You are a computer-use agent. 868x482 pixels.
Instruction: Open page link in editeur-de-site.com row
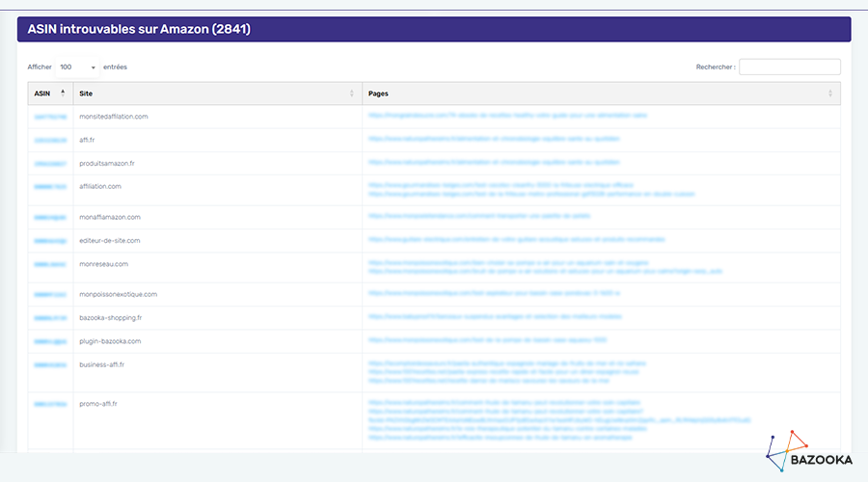(517, 240)
